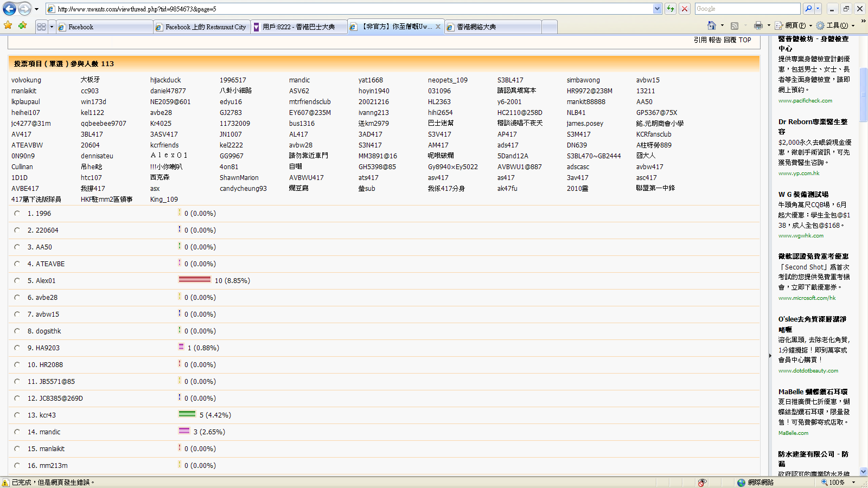The image size is (868, 488).
Task: Show Quick Tabs thumbnail view
Action: 41,27
